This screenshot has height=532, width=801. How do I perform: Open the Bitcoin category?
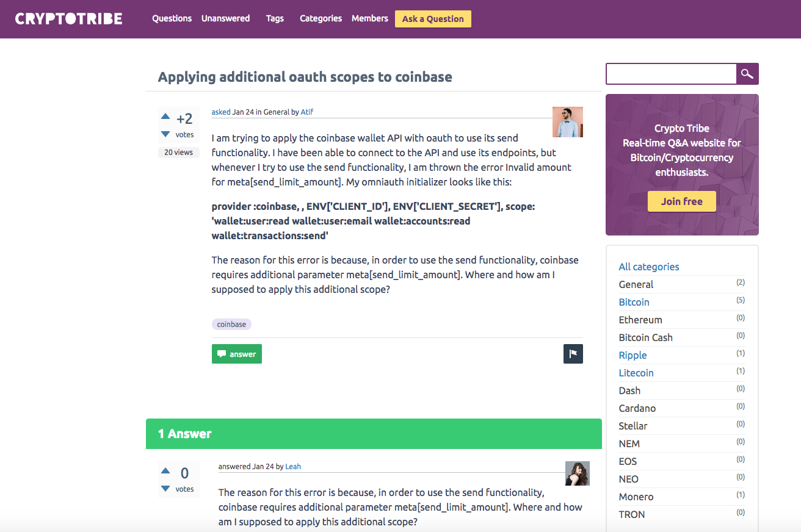634,302
